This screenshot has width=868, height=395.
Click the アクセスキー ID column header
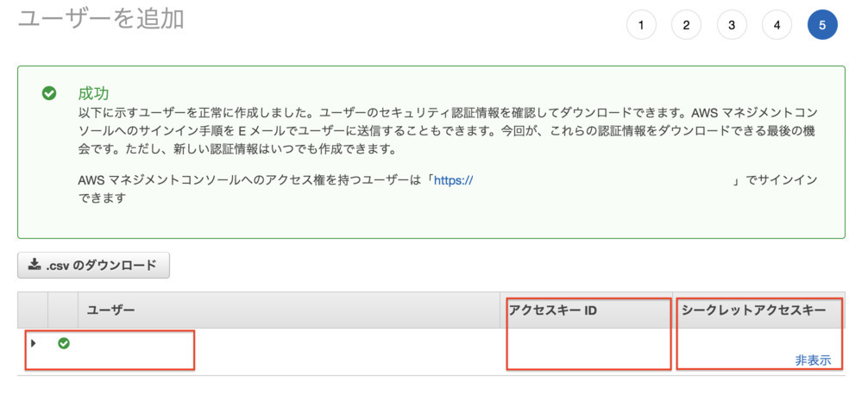552,310
